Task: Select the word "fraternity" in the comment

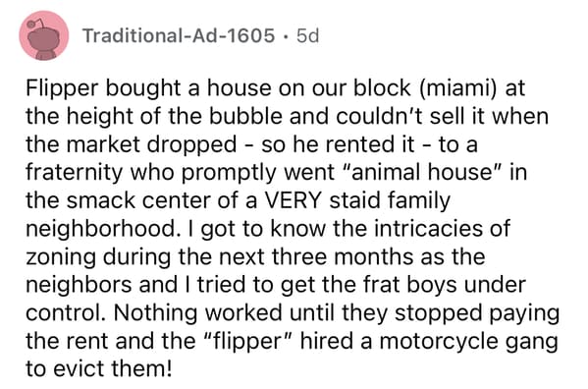Action: (75, 173)
